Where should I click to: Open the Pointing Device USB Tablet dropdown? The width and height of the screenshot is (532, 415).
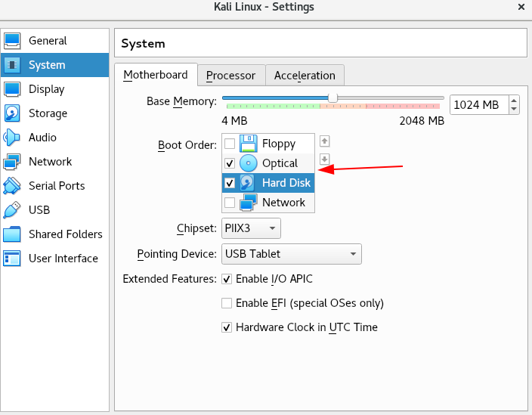[x=292, y=254]
